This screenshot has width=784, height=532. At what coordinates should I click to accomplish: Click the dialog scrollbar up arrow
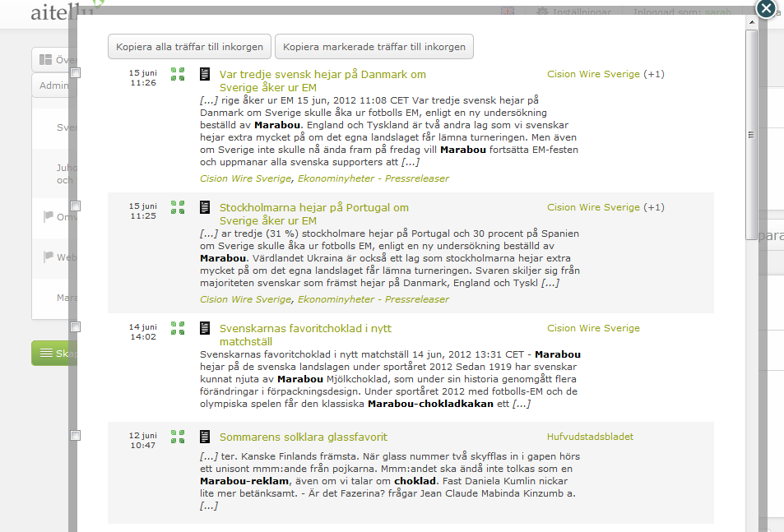click(751, 22)
